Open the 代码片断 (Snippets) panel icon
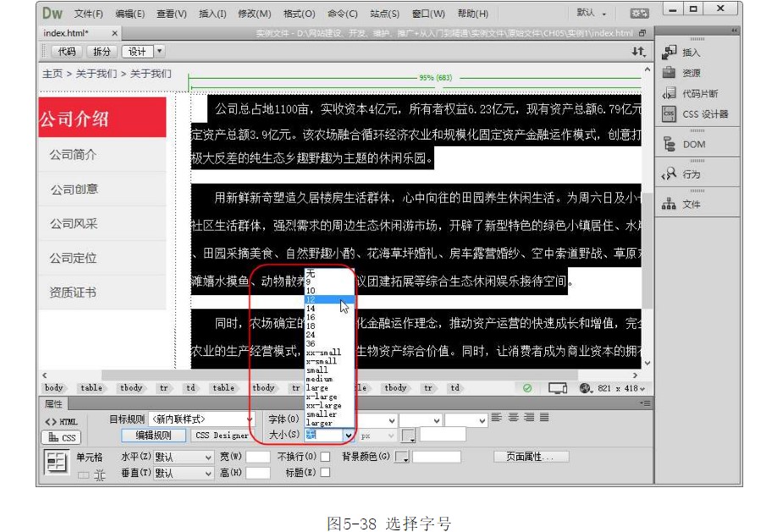The height and width of the screenshot is (532, 772). click(x=670, y=94)
